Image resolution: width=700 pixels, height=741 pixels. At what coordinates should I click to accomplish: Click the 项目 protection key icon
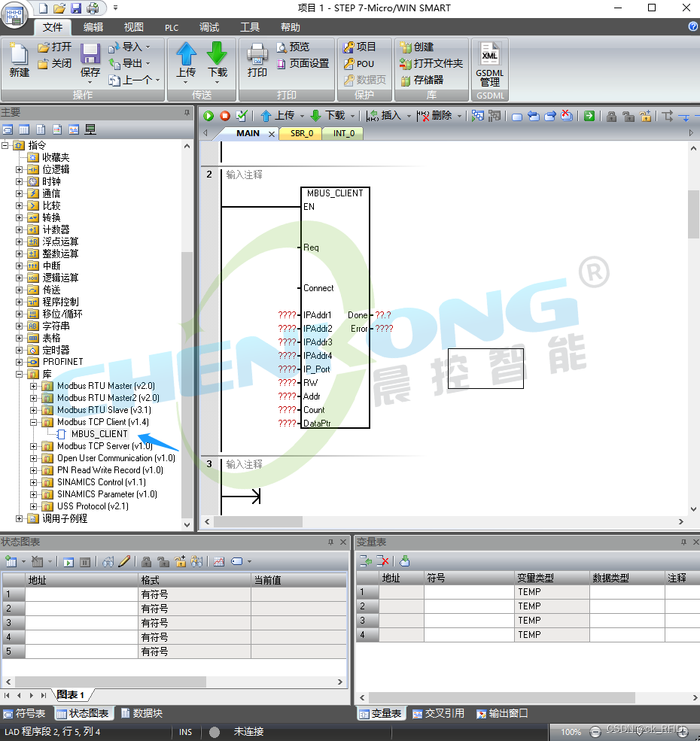(x=349, y=47)
